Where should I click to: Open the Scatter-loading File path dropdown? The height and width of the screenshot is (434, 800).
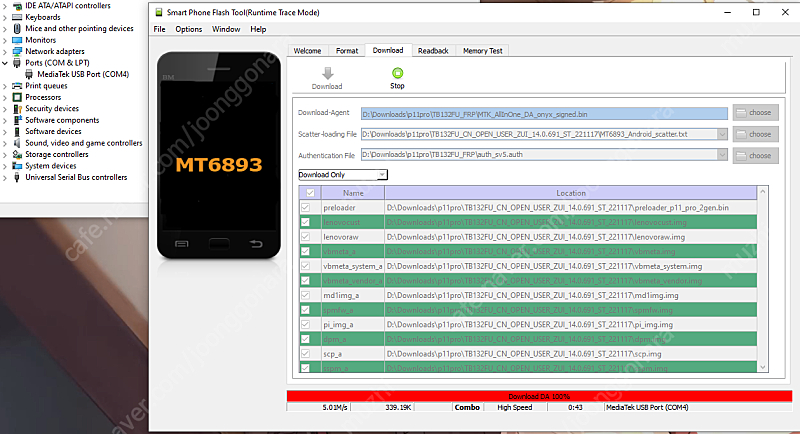click(x=721, y=134)
